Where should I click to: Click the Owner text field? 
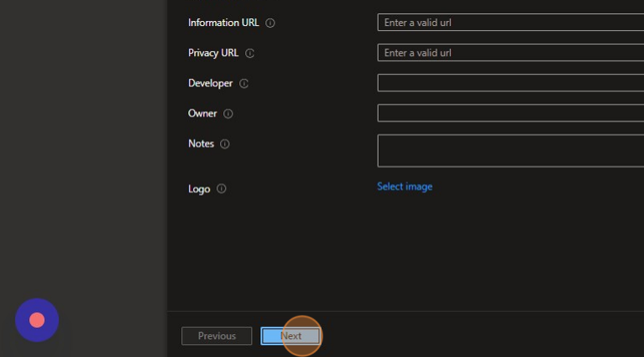click(x=510, y=113)
